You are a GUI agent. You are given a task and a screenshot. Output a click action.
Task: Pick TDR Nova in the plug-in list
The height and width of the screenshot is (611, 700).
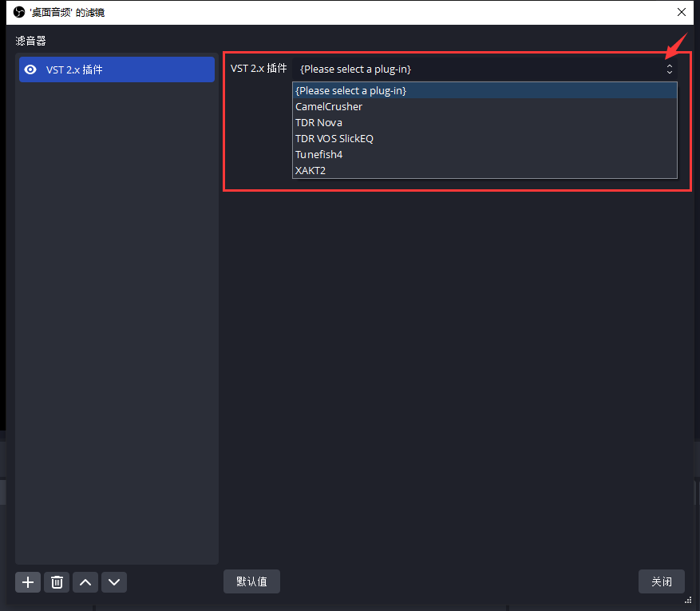tap(484, 122)
